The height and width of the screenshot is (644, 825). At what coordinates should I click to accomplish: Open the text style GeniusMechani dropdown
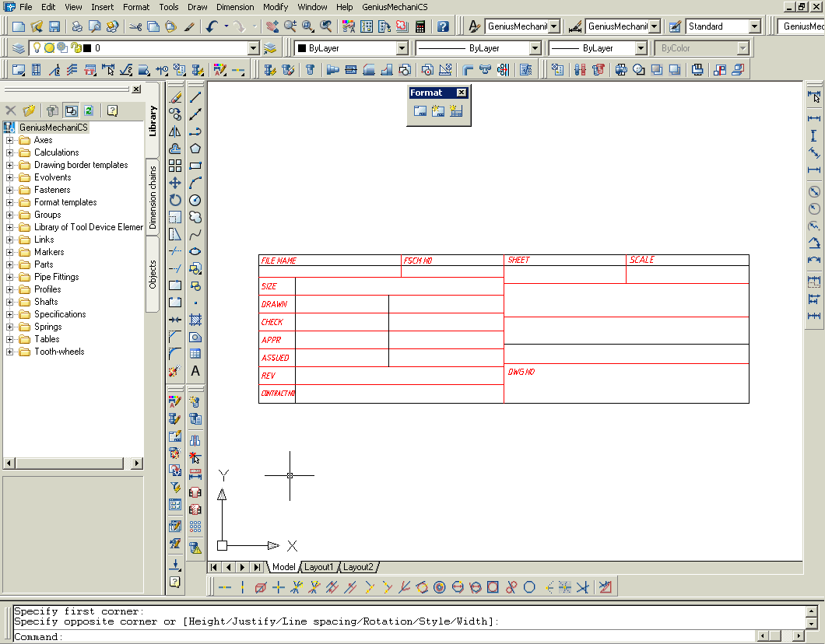pyautogui.click(x=554, y=26)
